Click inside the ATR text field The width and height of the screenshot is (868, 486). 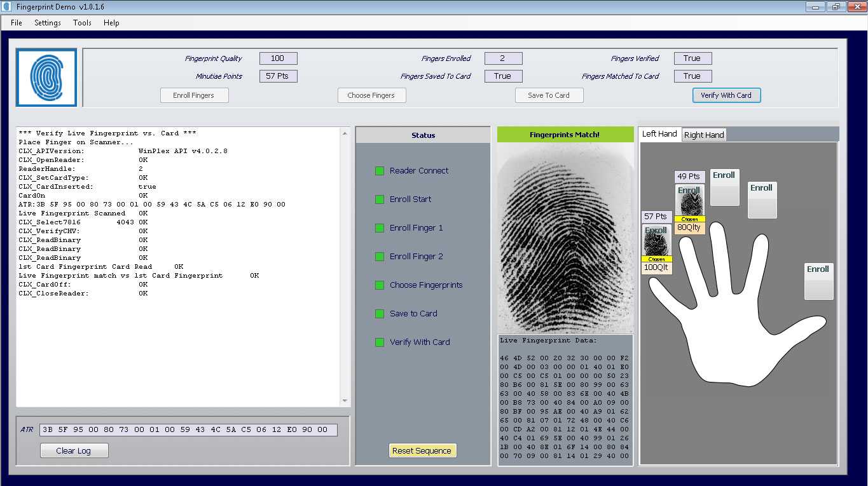pos(188,430)
